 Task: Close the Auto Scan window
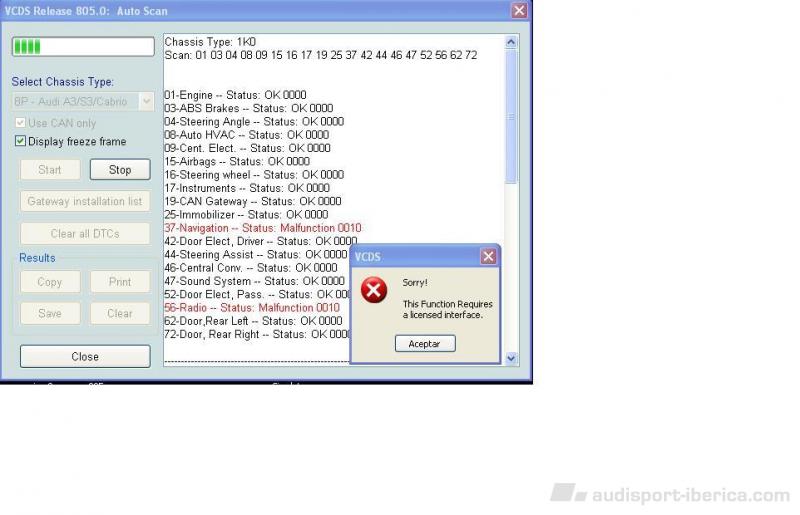coord(519,10)
